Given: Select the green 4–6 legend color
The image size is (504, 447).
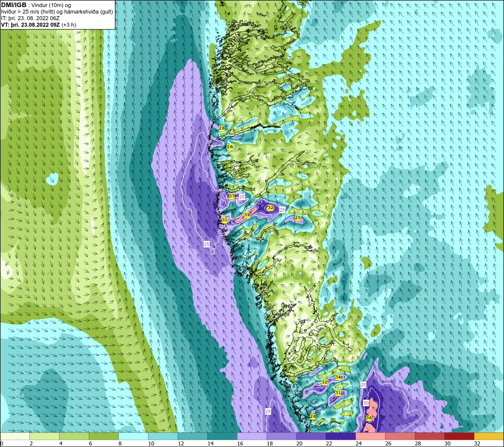Looking at the screenshot, I should pos(74,436).
